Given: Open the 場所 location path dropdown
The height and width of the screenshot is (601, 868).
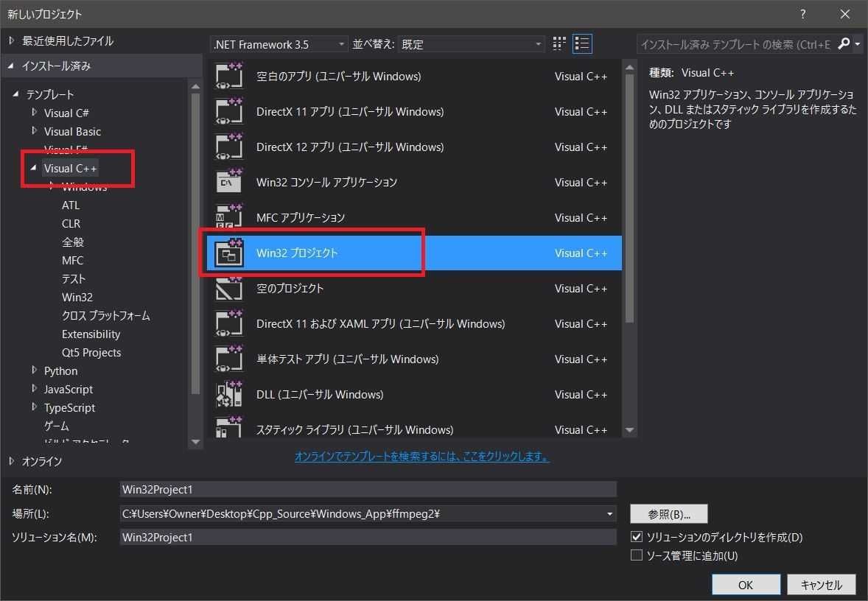Looking at the screenshot, I should pyautogui.click(x=609, y=513).
